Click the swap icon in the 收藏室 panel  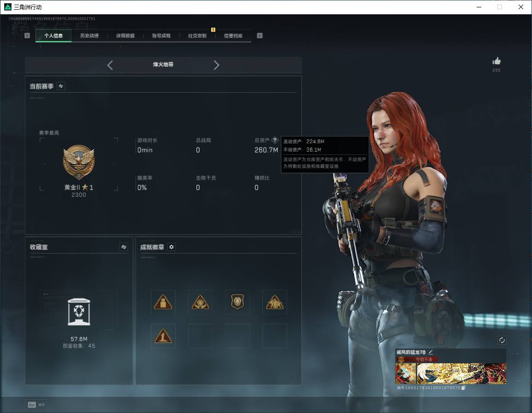[124, 247]
